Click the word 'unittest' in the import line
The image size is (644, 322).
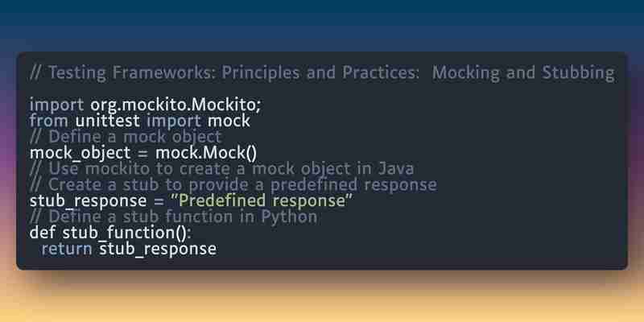[x=108, y=121]
